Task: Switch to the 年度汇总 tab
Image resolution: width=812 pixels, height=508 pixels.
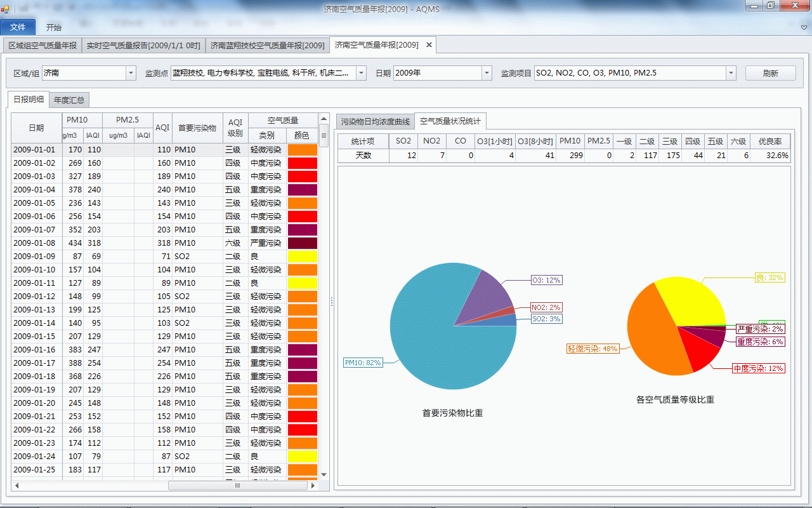Action: point(69,100)
